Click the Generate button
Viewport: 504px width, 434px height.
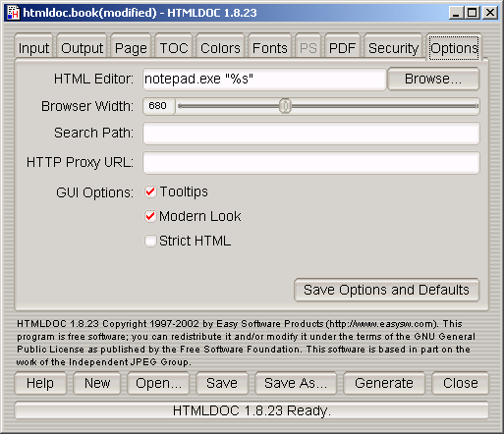[x=384, y=383]
